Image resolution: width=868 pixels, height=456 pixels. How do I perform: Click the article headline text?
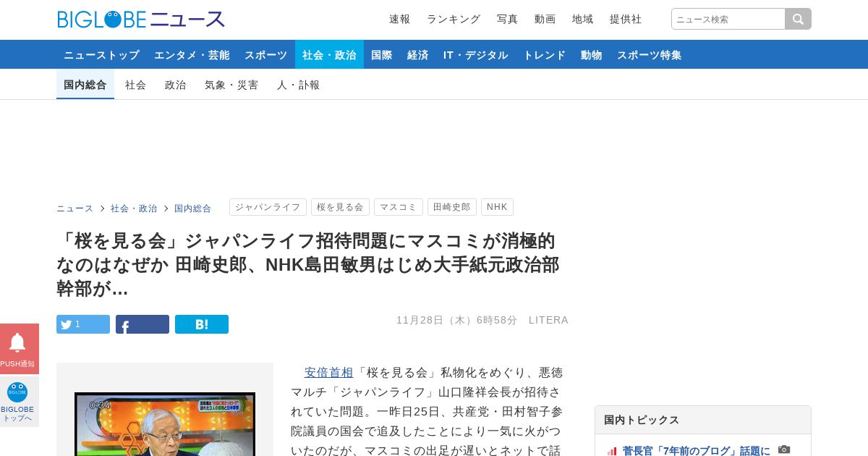308,265
